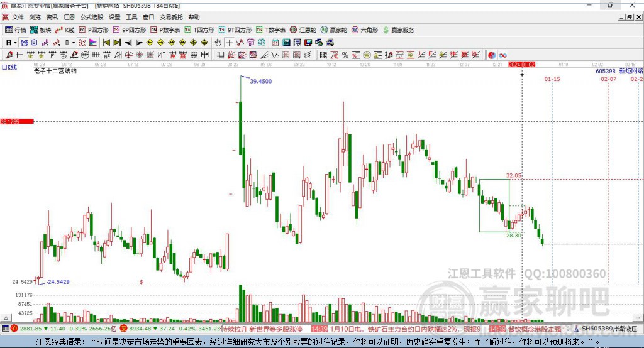Viewport: 644px width, 348px height.
Task: Click the 深 Shenzhen index badge in status bar
Action: tap(124, 329)
